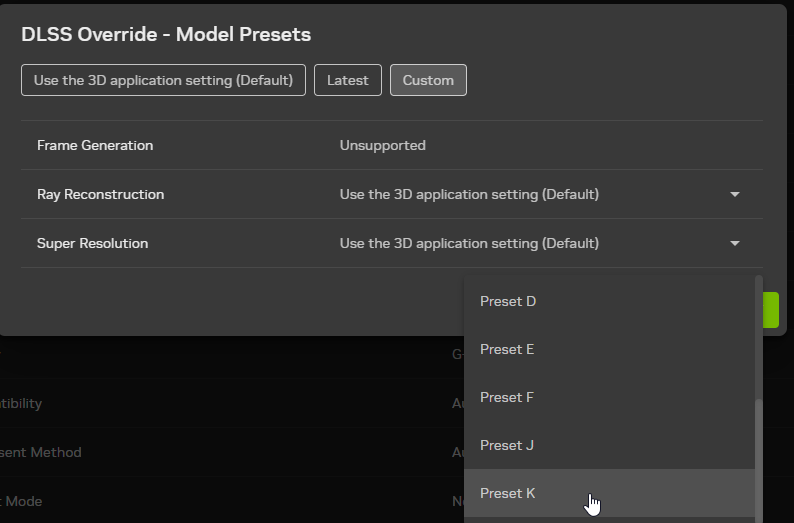This screenshot has height=523, width=794.
Task: Select Use the 3D application setting (Default) button
Action: coord(163,80)
